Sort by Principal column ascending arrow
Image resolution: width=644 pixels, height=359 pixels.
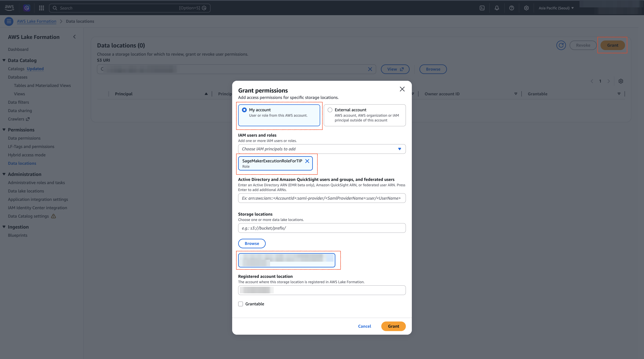pos(206,94)
